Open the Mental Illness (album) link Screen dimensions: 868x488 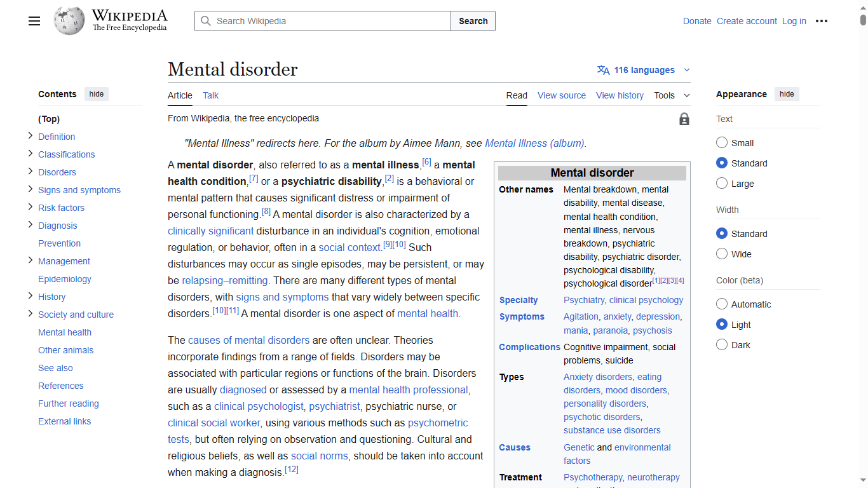(534, 143)
